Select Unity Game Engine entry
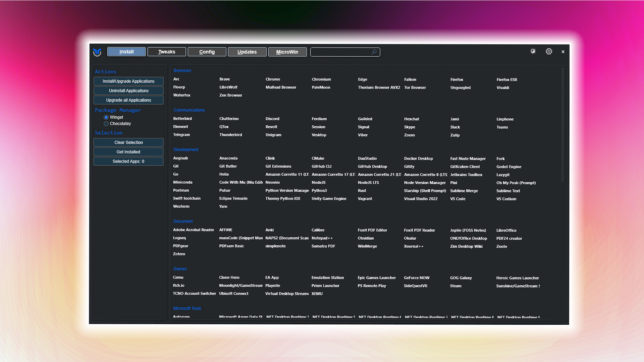Image resolution: width=644 pixels, height=362 pixels. pos(329,198)
